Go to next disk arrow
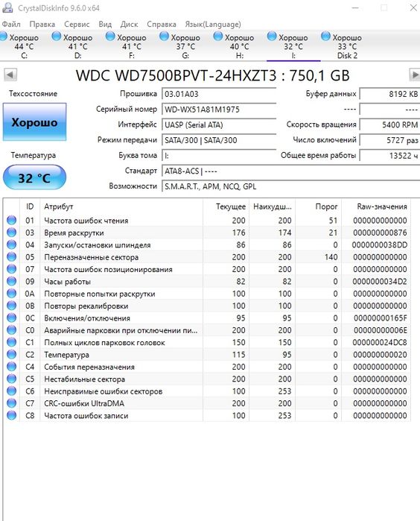 [414, 75]
